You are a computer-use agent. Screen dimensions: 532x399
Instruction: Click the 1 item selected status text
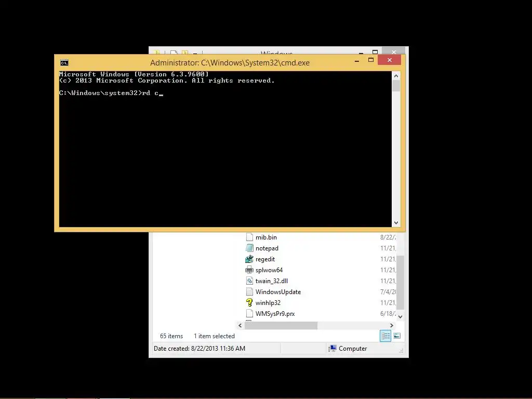click(214, 336)
